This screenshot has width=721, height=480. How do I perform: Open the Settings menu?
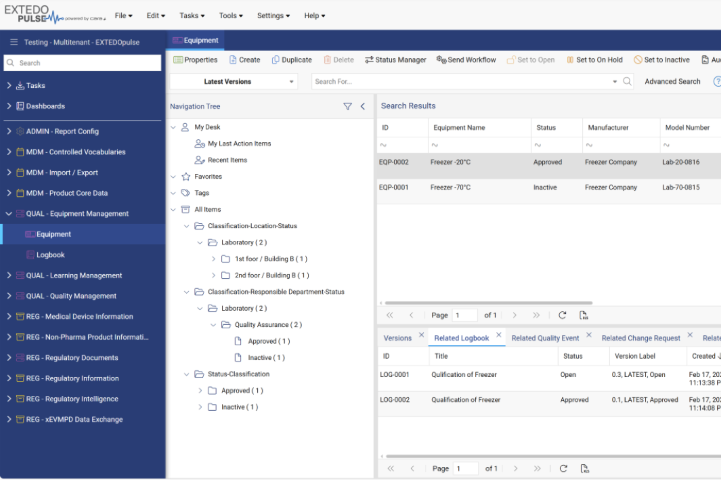(273, 15)
